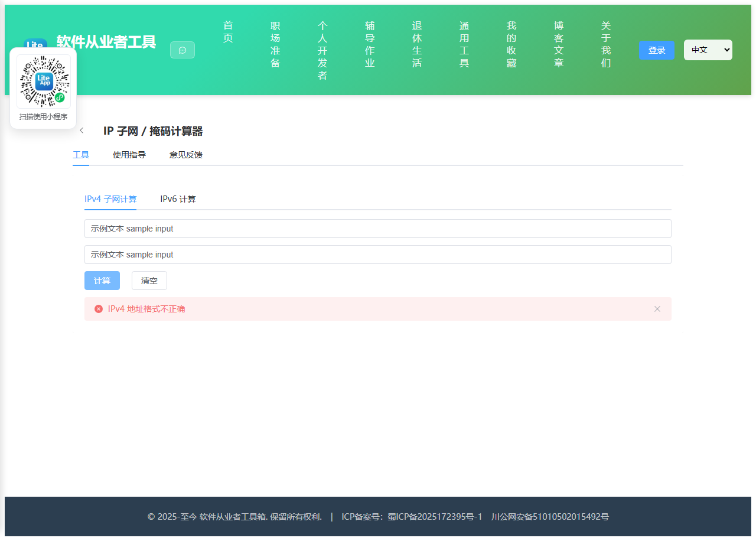Screen dimensions: 756x541
Task: Click the IP 子网 / 掩码计算器 heading
Action: [153, 131]
